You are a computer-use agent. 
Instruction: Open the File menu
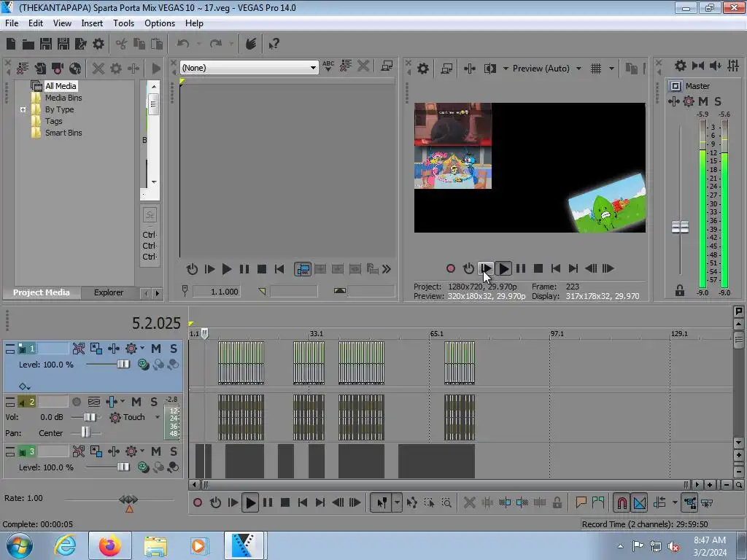[12, 23]
